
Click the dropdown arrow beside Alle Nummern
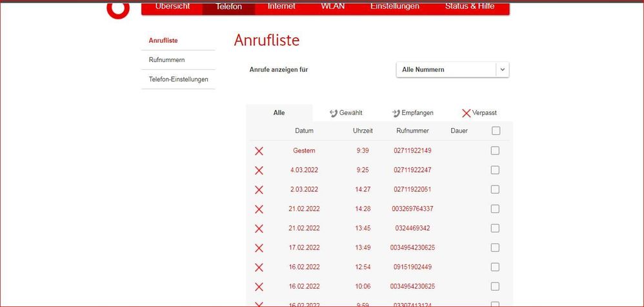pyautogui.click(x=502, y=70)
